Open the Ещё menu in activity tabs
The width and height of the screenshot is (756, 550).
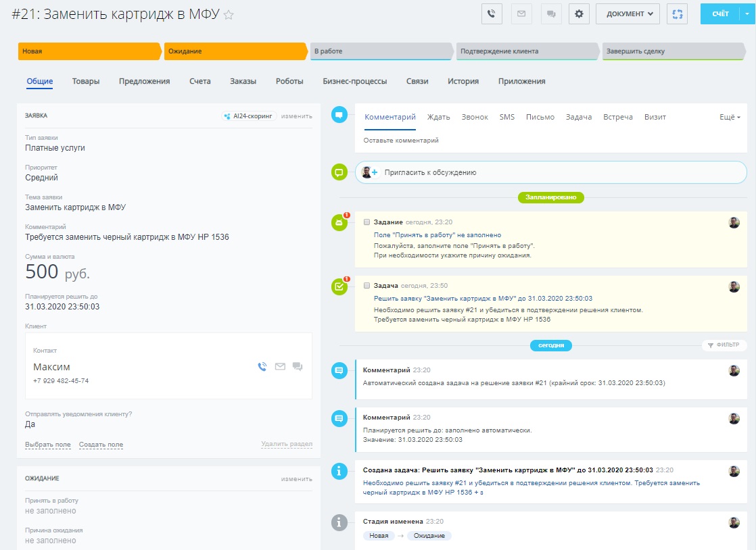(730, 117)
